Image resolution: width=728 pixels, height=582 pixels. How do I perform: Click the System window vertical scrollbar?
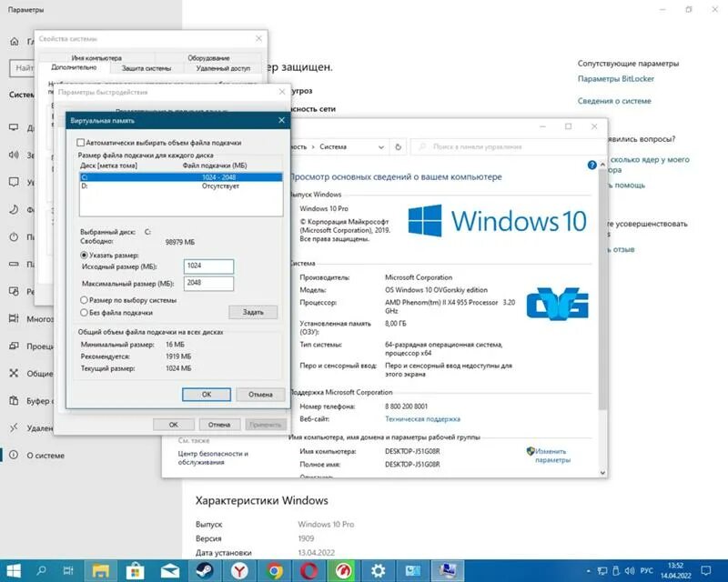click(x=602, y=290)
